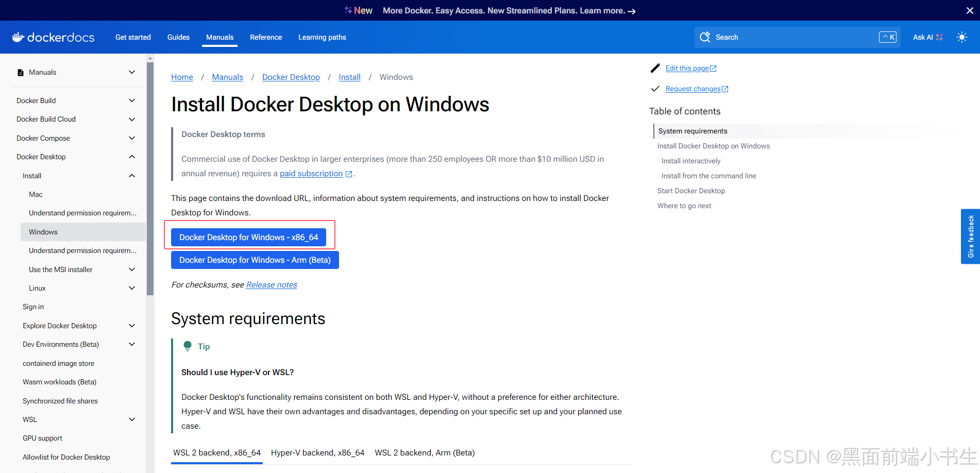Download Docker Desktop for Windows - x86_64
Image resolution: width=980 pixels, height=473 pixels.
pyautogui.click(x=248, y=237)
